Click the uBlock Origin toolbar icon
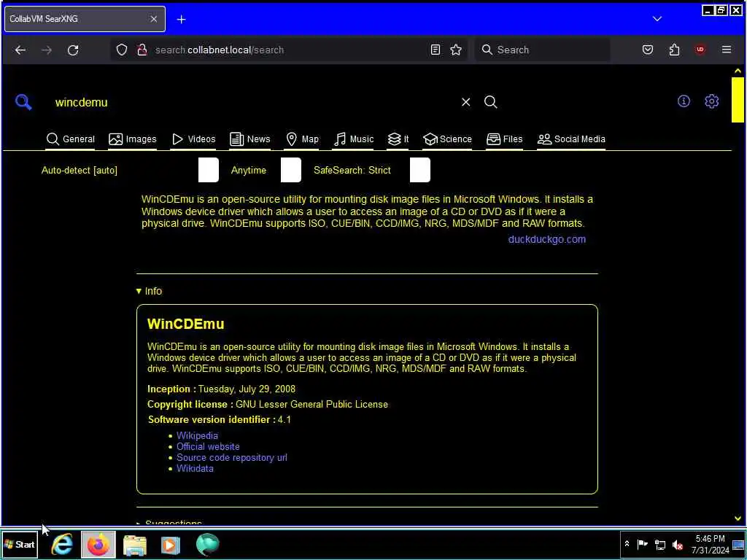747x560 pixels. click(x=700, y=50)
